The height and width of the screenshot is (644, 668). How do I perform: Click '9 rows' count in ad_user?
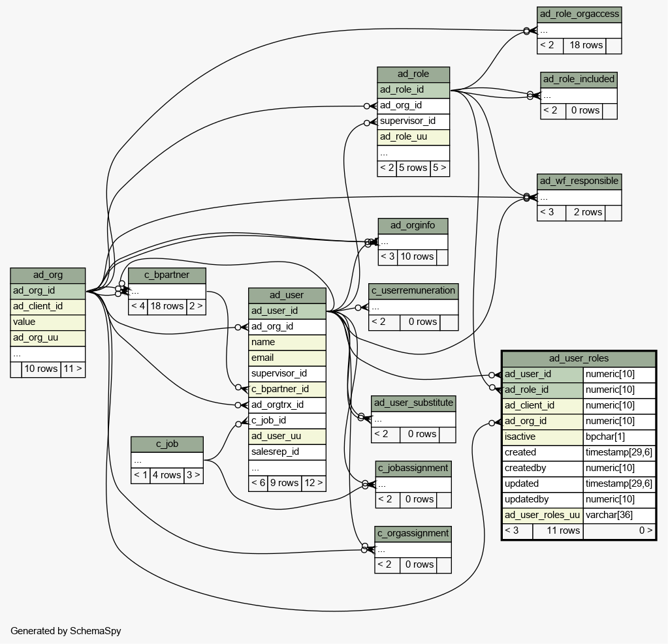pyautogui.click(x=285, y=483)
